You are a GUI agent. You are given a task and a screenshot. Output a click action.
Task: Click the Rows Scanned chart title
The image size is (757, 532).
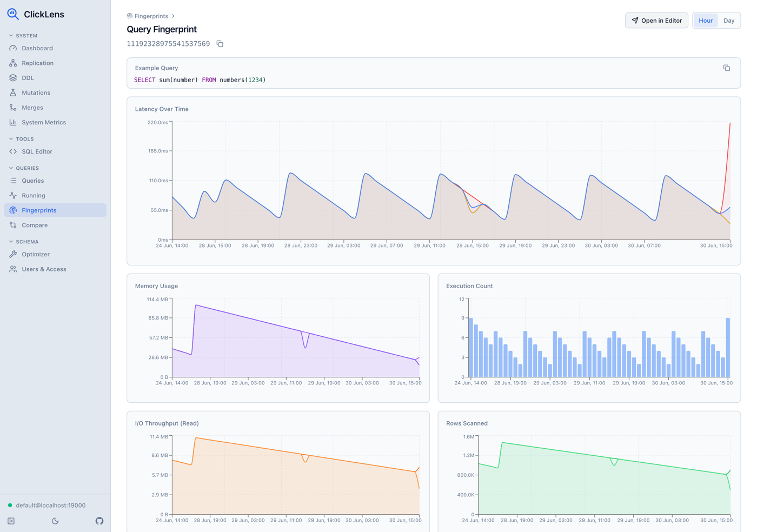click(x=467, y=423)
